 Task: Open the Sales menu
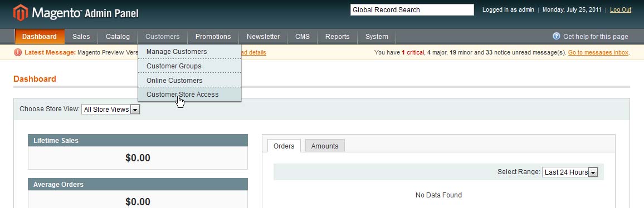81,37
